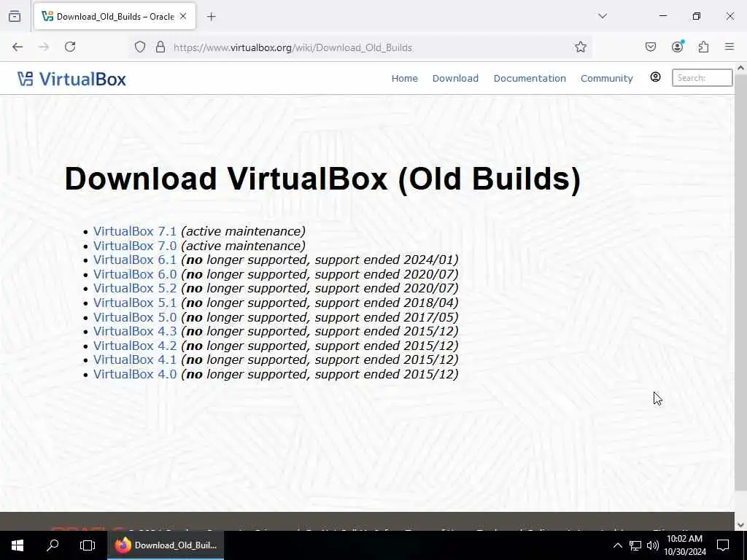This screenshot has width=747, height=560.
Task: Reload the current page
Action: (70, 47)
